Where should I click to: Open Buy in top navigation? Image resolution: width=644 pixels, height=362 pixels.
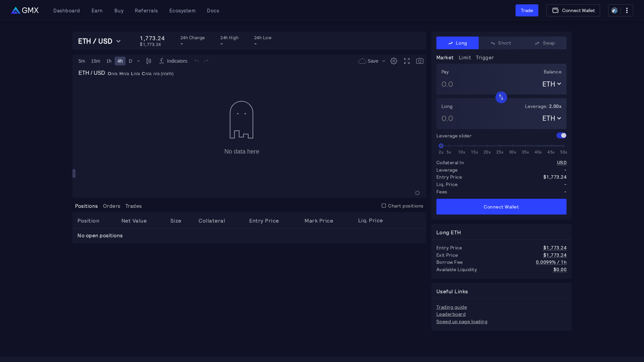119,10
